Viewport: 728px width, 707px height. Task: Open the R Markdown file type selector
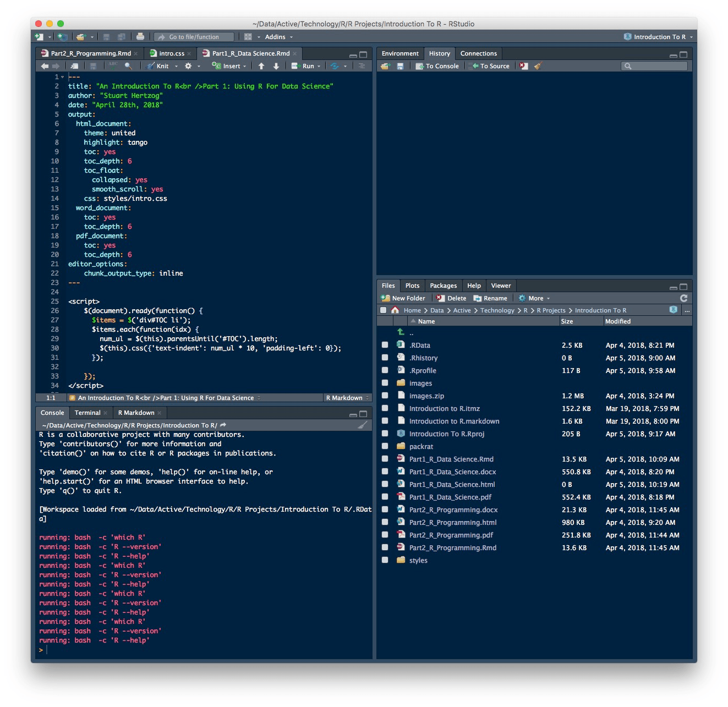[347, 398]
